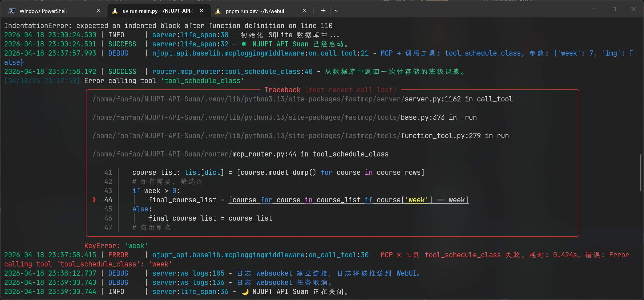Screen dimensions: 644x300
Task: Open a new terminal tab with plus button
Action: click(x=323, y=11)
